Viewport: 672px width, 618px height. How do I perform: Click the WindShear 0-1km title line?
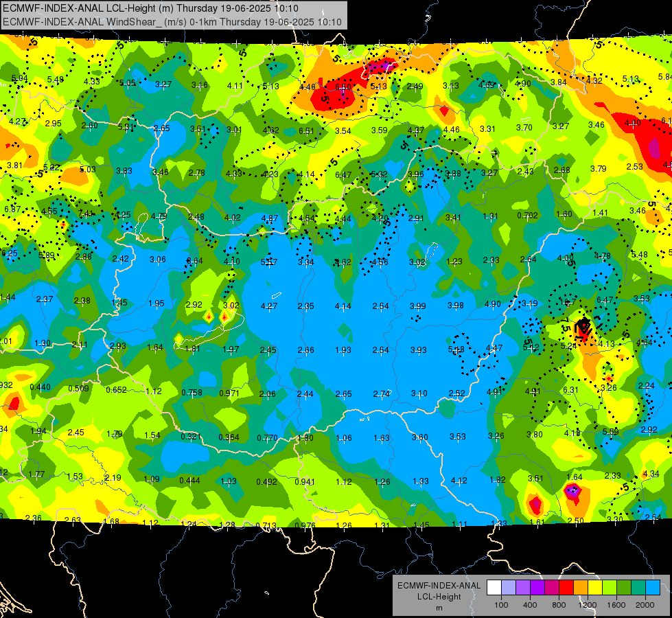pyautogui.click(x=172, y=22)
